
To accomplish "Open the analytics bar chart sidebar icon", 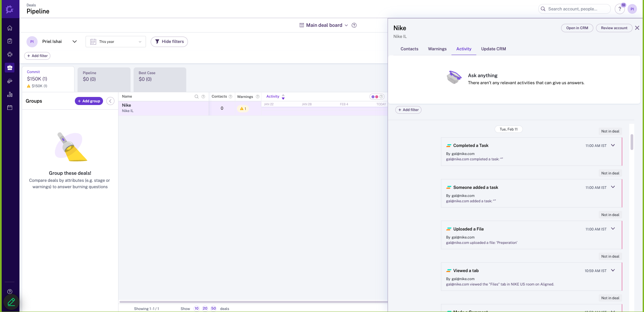I will coord(10,94).
